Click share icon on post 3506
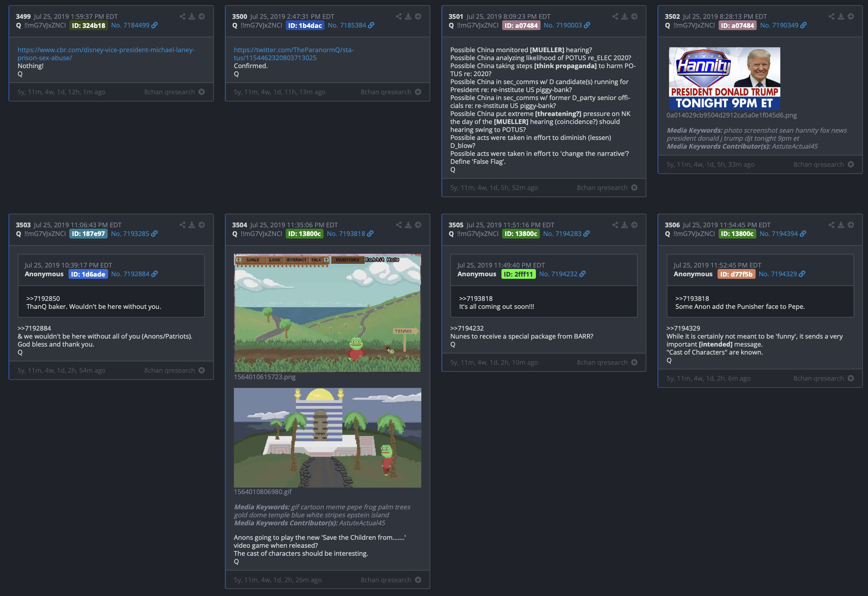The height and width of the screenshot is (596, 868). (831, 225)
